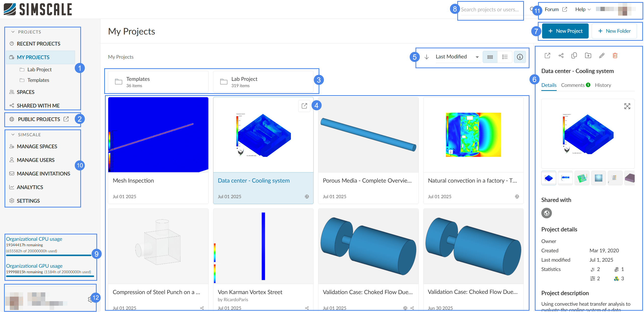Switch to list view layout

[x=505, y=57]
